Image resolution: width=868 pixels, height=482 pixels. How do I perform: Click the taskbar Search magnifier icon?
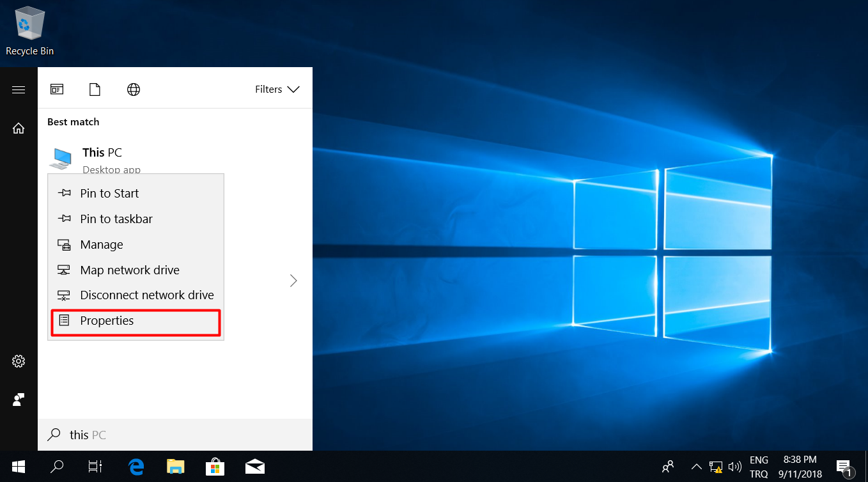point(57,467)
